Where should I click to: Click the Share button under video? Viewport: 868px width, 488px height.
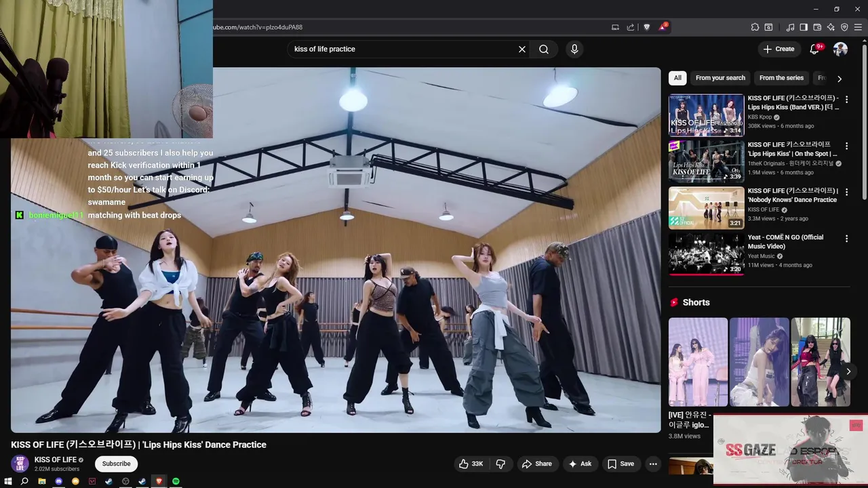(x=536, y=464)
